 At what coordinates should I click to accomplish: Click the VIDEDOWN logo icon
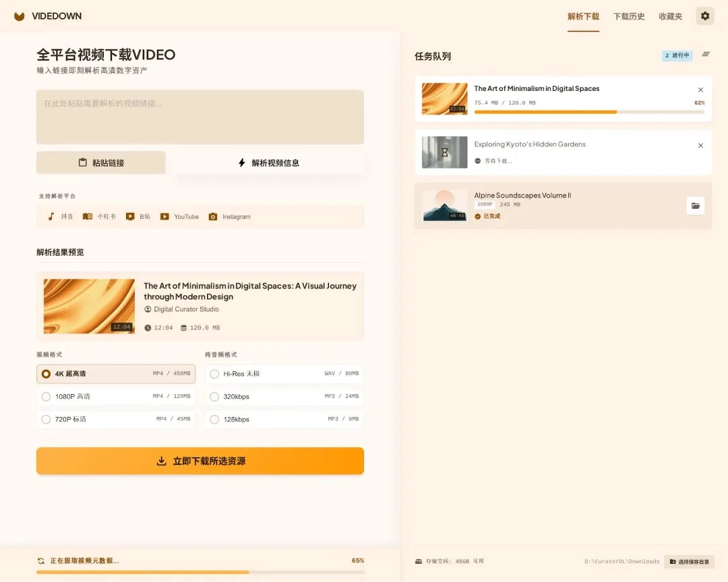pyautogui.click(x=19, y=16)
